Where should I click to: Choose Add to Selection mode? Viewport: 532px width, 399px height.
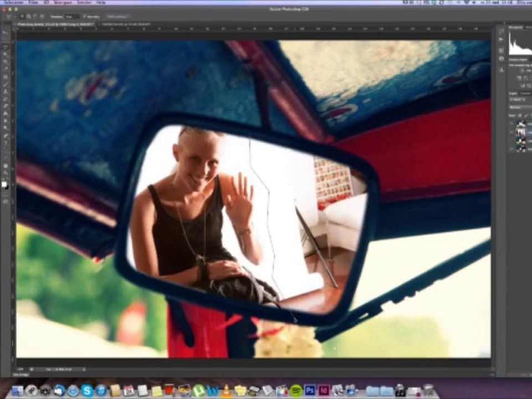pos(29,16)
